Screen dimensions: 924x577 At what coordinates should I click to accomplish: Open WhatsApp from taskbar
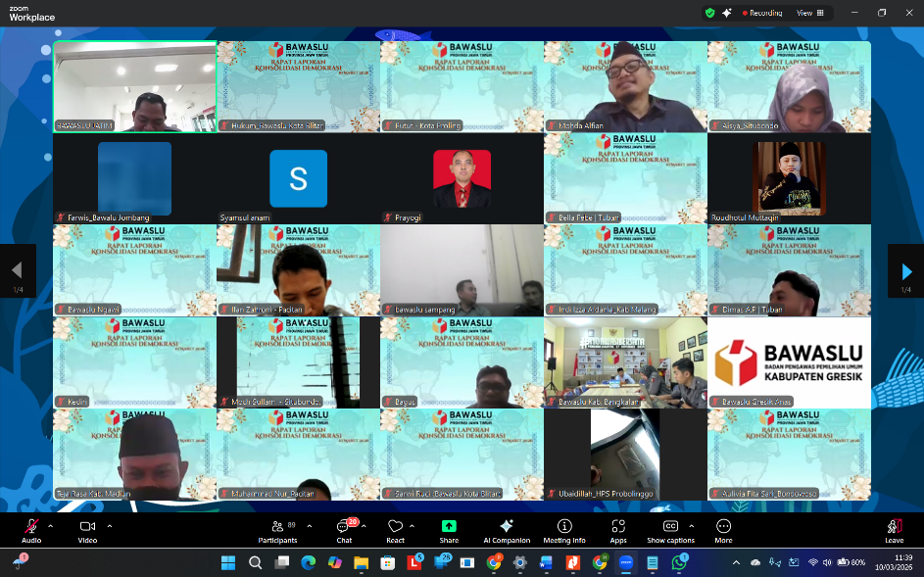point(679,563)
